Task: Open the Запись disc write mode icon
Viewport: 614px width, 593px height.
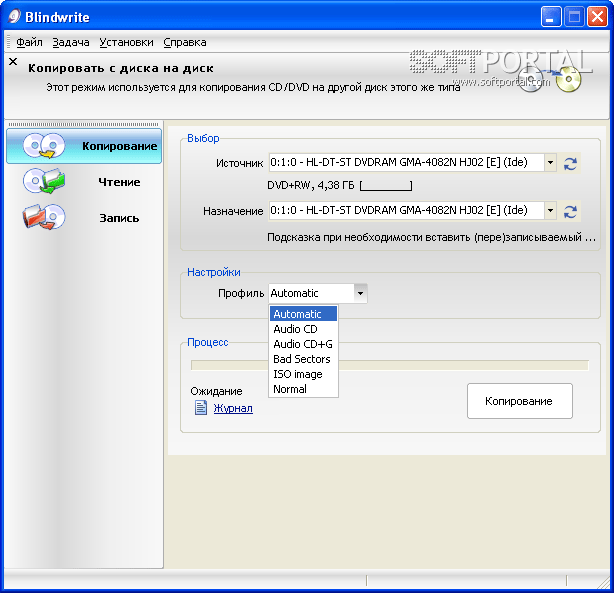Action: pos(44,217)
